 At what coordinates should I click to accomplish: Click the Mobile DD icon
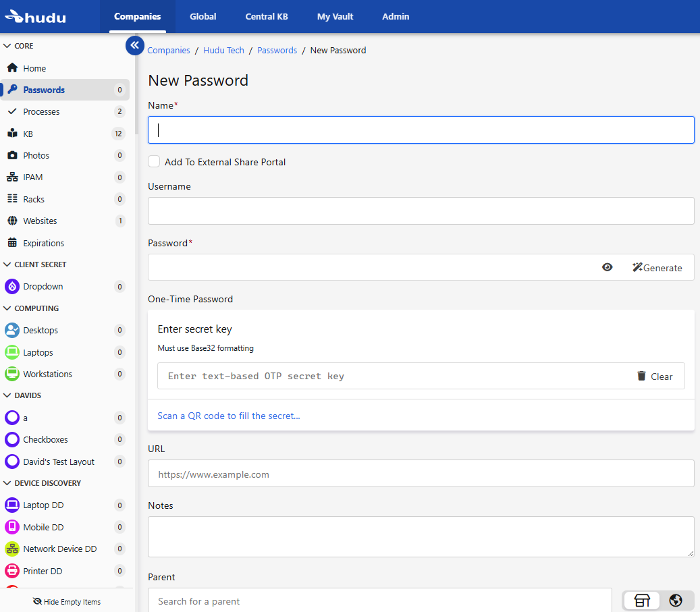pyautogui.click(x=12, y=527)
